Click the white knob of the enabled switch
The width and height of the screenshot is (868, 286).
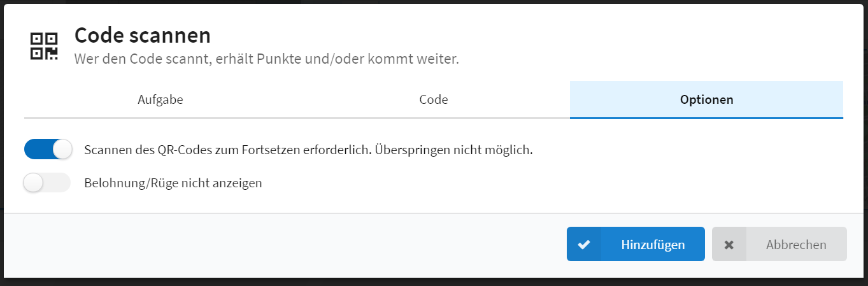pyautogui.click(x=62, y=150)
